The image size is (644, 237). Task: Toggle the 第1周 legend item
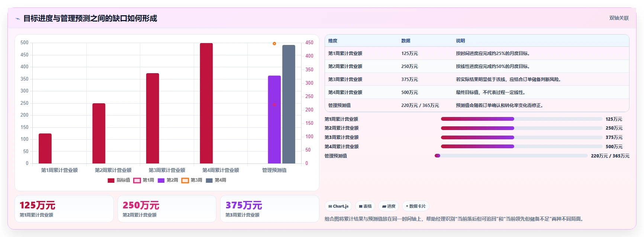pyautogui.click(x=144, y=180)
